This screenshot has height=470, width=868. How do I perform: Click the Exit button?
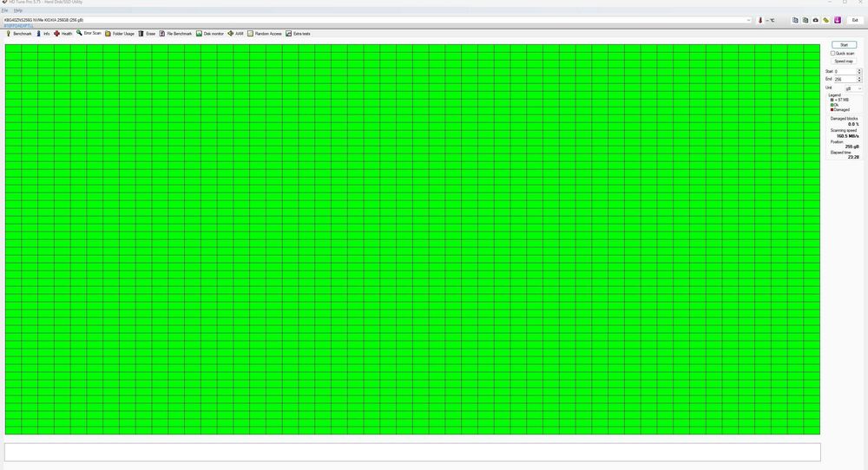click(x=855, y=20)
